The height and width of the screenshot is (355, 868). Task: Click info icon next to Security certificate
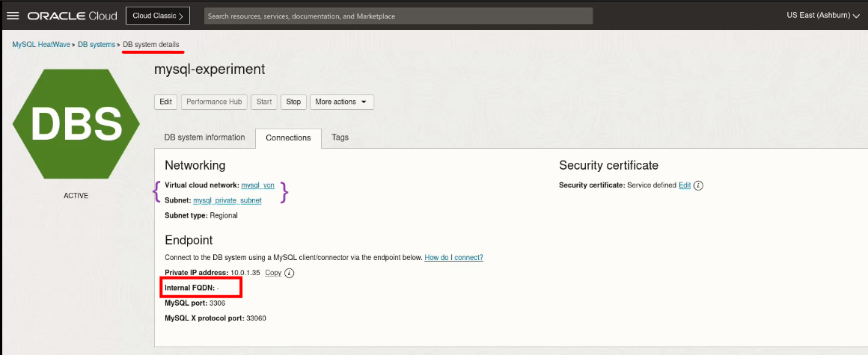698,185
